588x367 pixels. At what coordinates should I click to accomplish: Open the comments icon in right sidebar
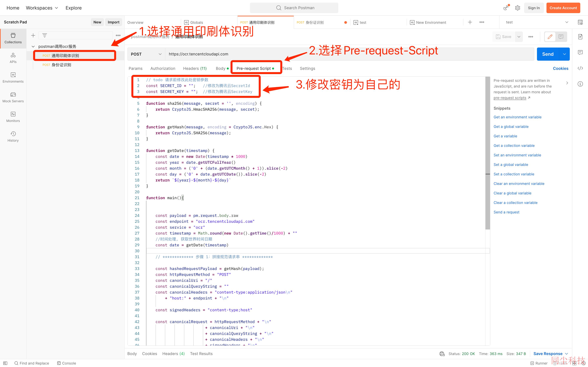pyautogui.click(x=580, y=52)
